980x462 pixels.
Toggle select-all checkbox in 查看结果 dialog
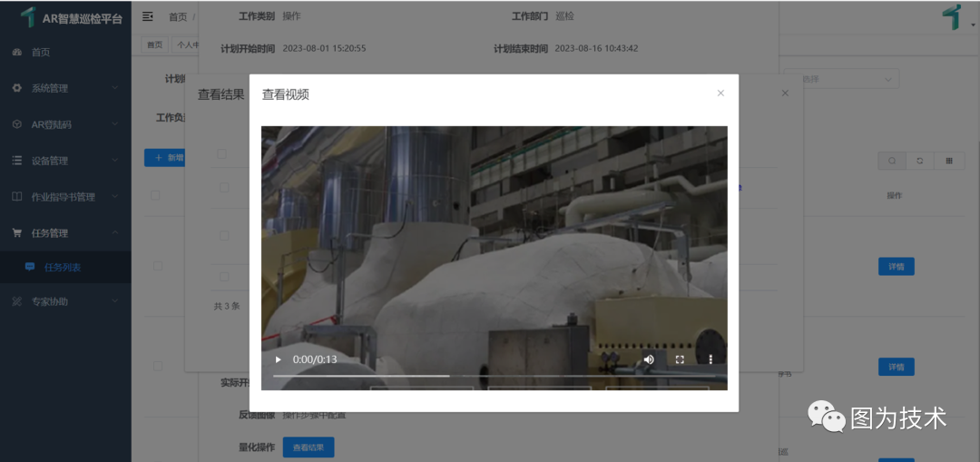tap(221, 153)
